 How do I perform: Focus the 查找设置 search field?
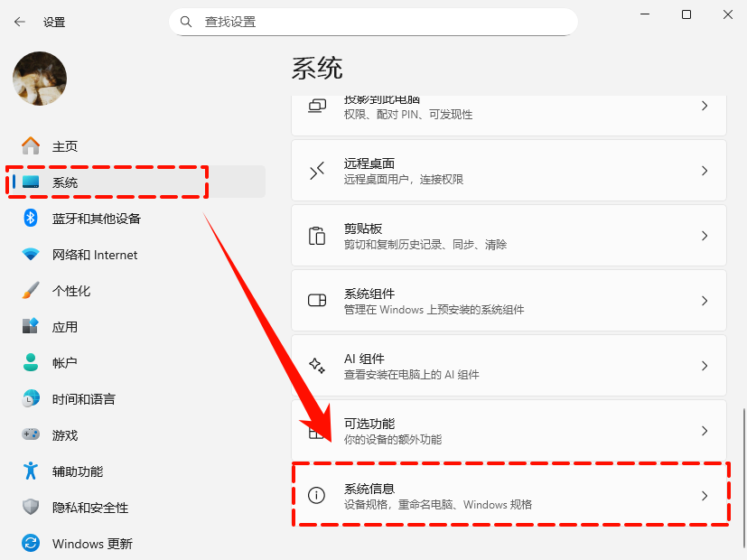click(374, 22)
